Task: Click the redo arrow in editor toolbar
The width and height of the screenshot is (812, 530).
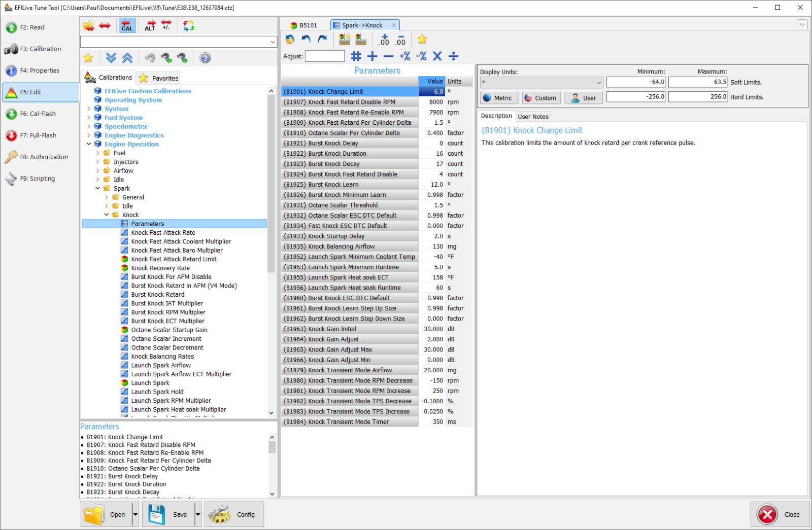Action: [322, 39]
